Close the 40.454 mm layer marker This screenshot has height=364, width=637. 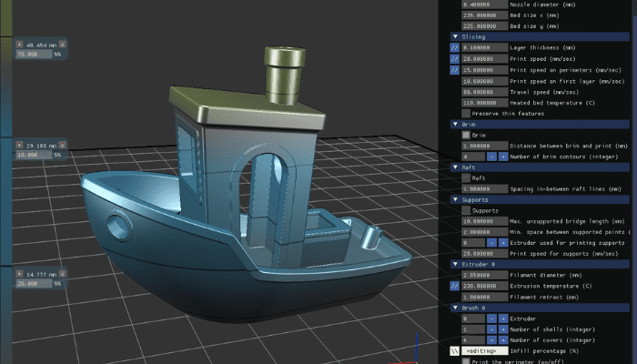(x=62, y=45)
